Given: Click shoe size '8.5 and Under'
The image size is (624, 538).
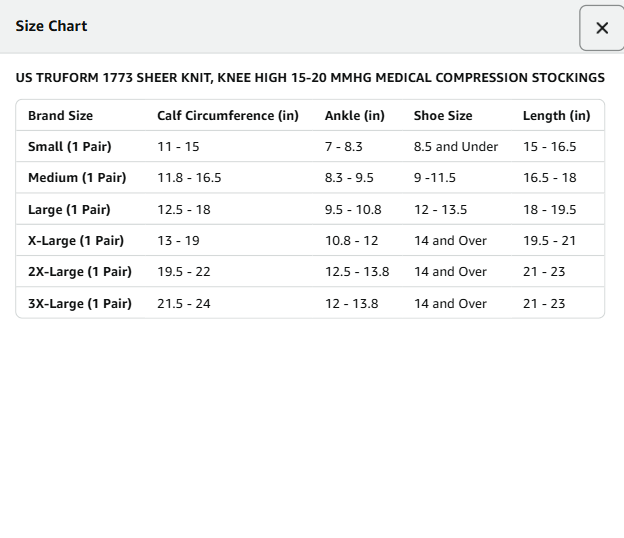Looking at the screenshot, I should coord(456,147).
